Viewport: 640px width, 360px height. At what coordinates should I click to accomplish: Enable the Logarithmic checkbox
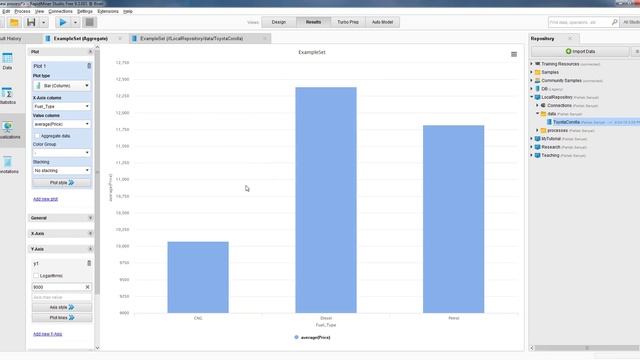coord(36,276)
